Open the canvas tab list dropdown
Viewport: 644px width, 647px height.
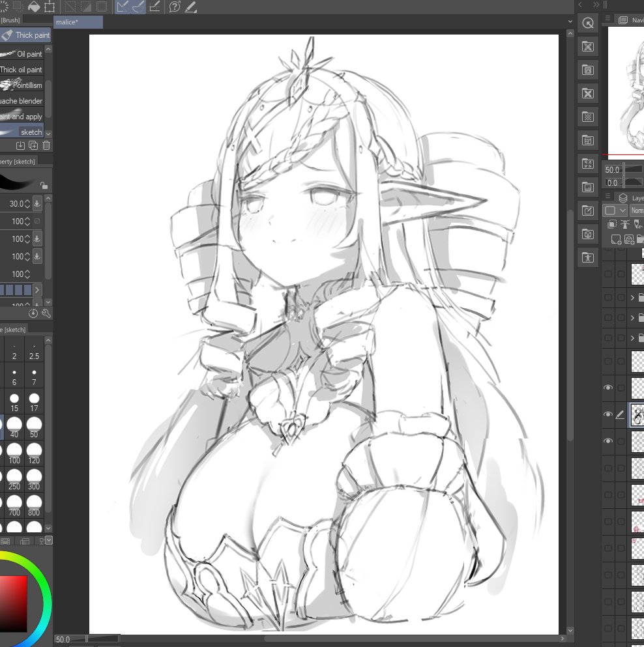(570, 22)
